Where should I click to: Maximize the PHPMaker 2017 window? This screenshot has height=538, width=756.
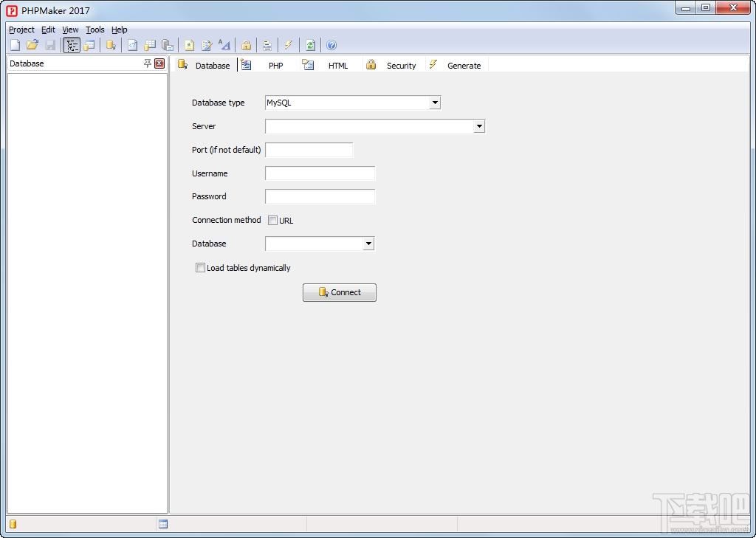(x=706, y=8)
